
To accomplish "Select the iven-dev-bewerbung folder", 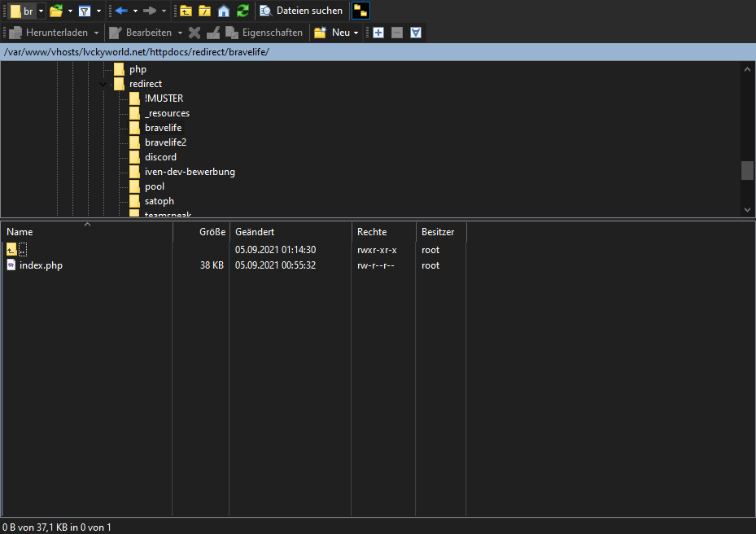I will 190,172.
